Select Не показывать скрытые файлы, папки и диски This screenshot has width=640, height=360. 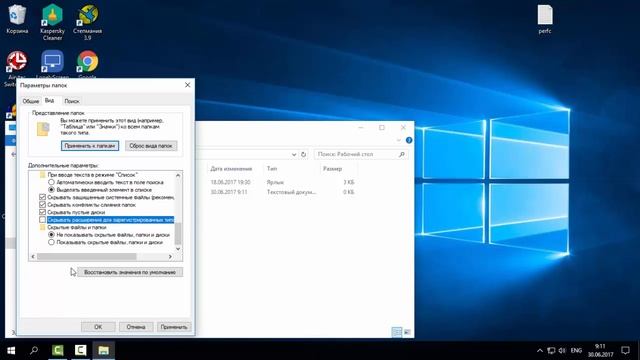[51, 235]
